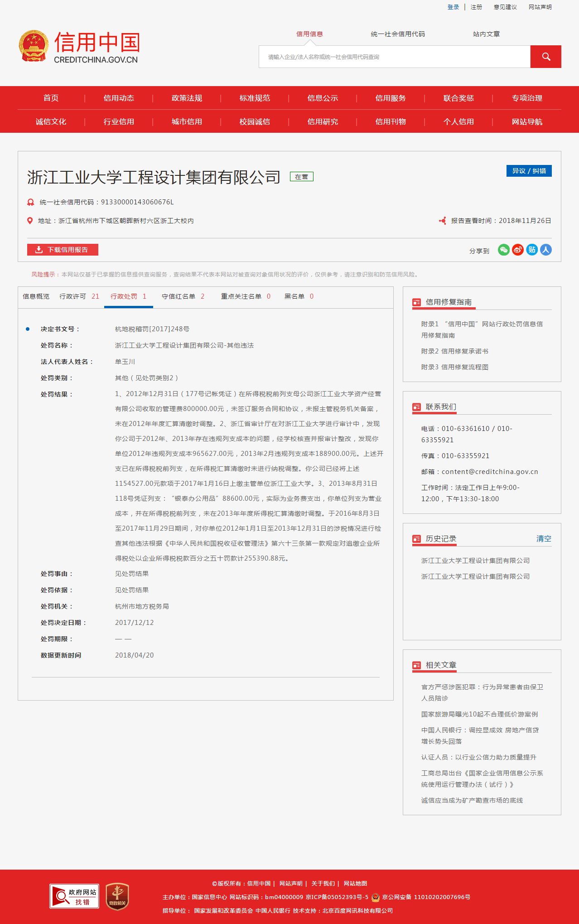
Task: Switch to the 行政许可 tab
Action: (79, 296)
